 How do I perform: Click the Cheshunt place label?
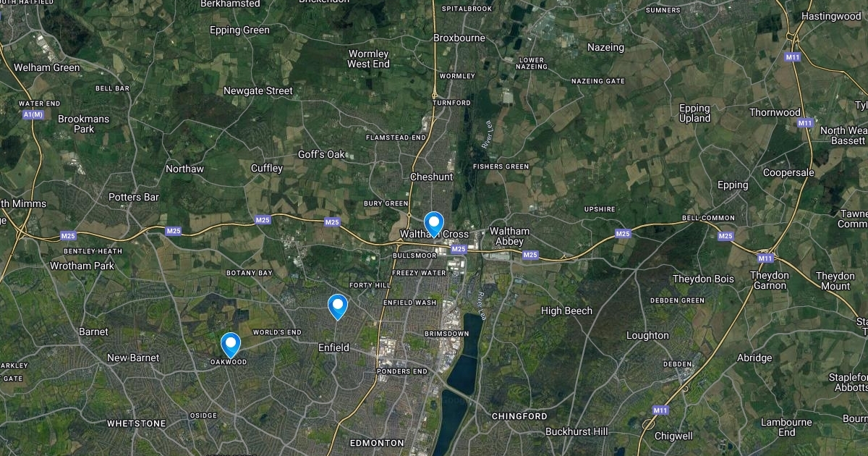pyautogui.click(x=431, y=177)
